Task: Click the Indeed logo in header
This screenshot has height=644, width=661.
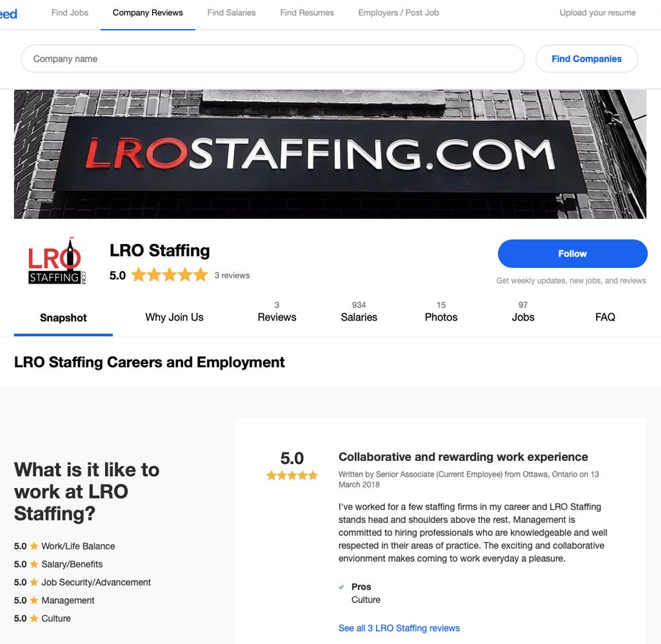Action: click(9, 14)
